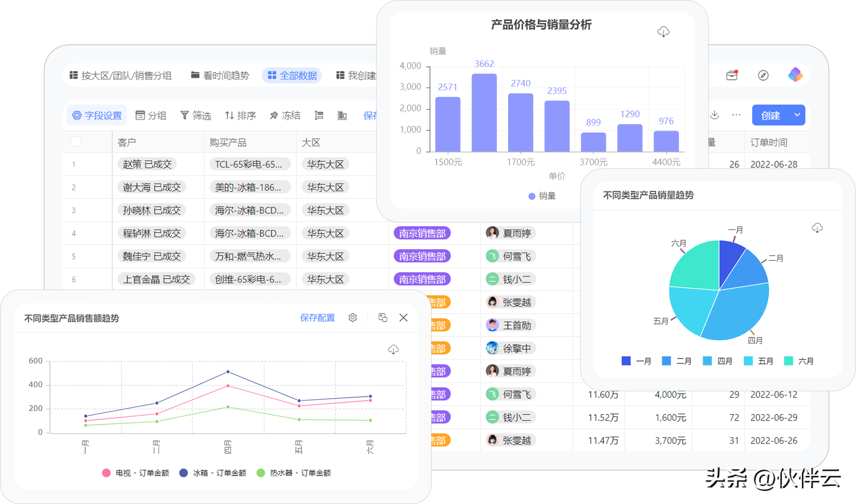
Task: Open the 排序 sort options
Action: (240, 115)
